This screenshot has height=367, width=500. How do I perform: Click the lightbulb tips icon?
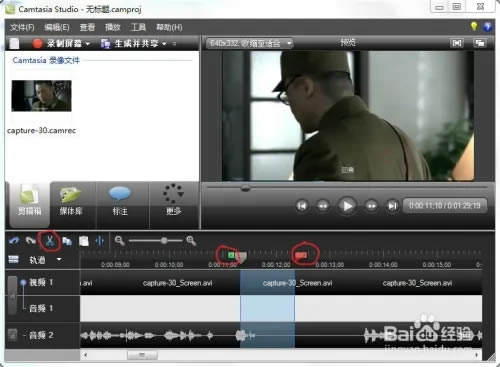(474, 26)
